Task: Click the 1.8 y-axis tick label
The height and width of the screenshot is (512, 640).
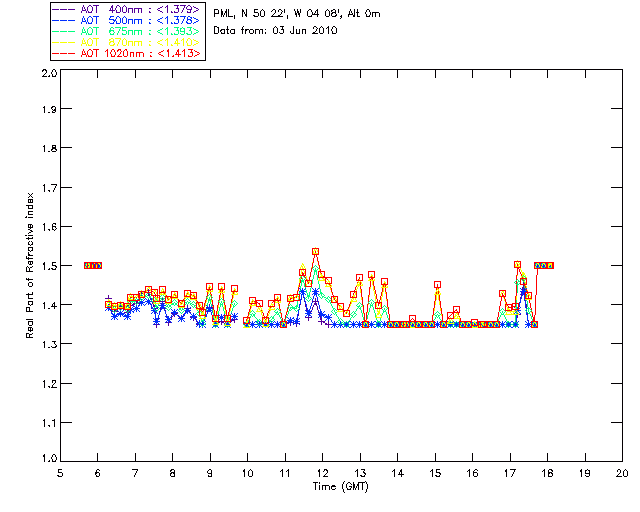Action: pyautogui.click(x=49, y=148)
